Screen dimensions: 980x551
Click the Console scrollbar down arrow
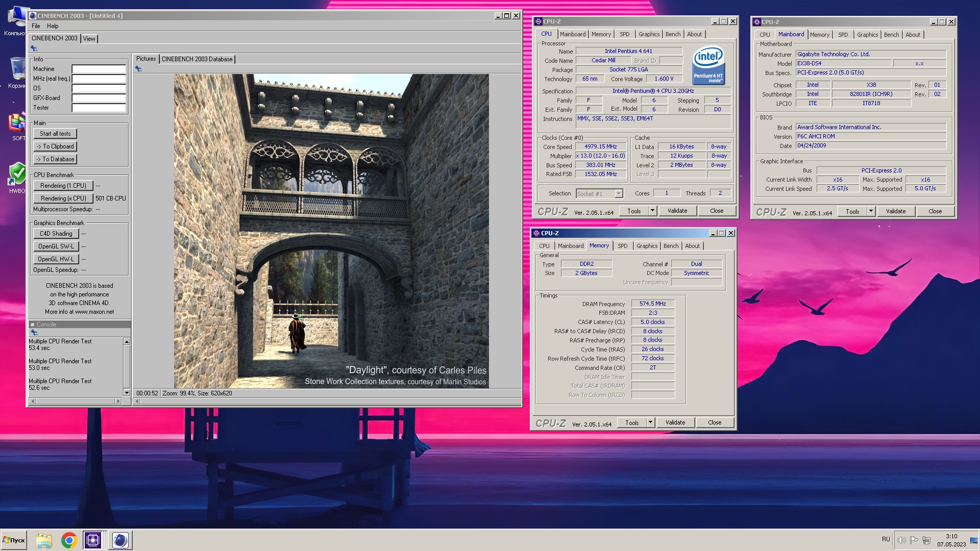[127, 392]
